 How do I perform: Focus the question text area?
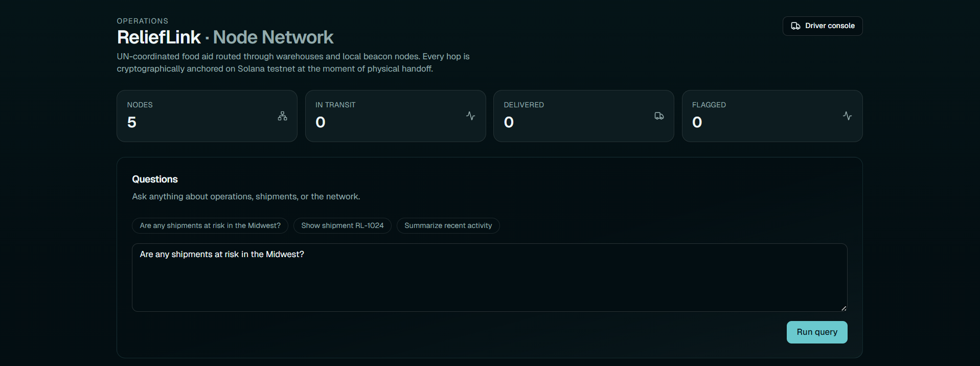pyautogui.click(x=489, y=278)
